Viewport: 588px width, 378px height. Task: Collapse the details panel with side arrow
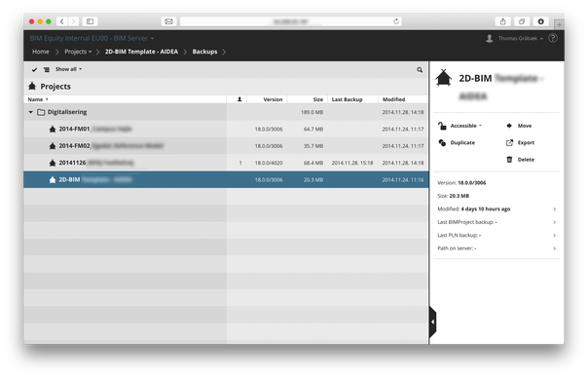click(x=433, y=321)
